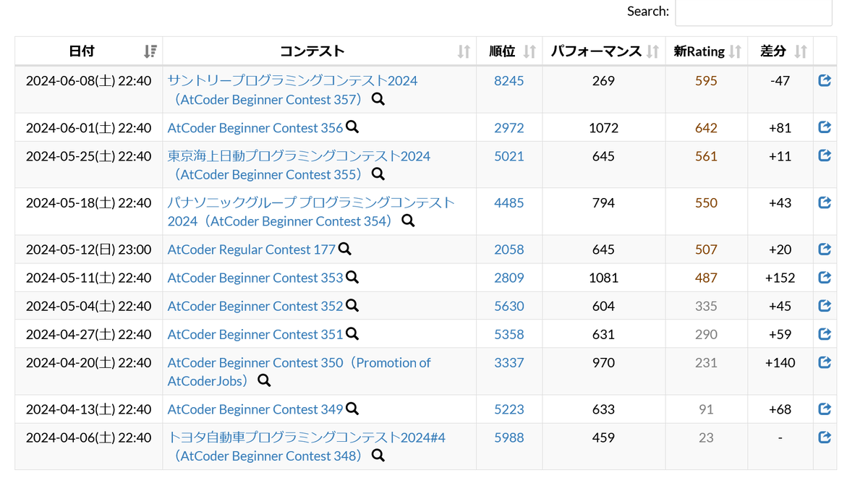Open トヨタ自動車プログラミングコンテスト2024#4 link
Viewport: 868px width, 491px height.
307,447
